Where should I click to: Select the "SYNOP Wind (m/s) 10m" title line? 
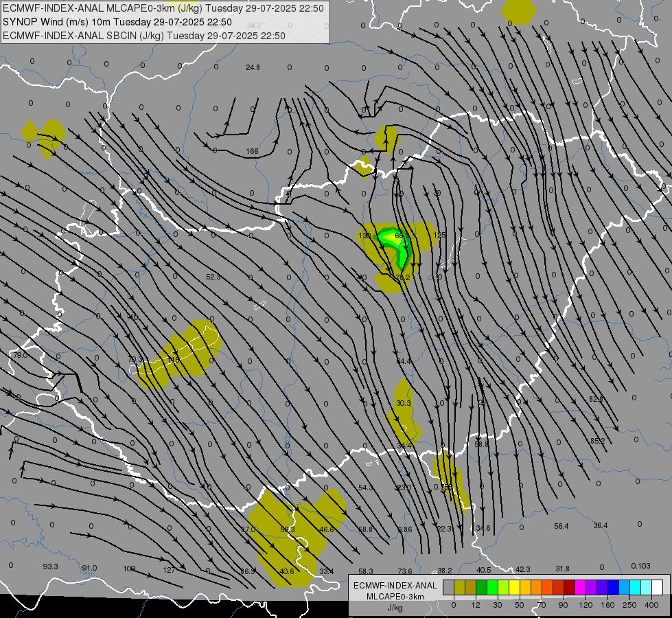[x=117, y=22]
